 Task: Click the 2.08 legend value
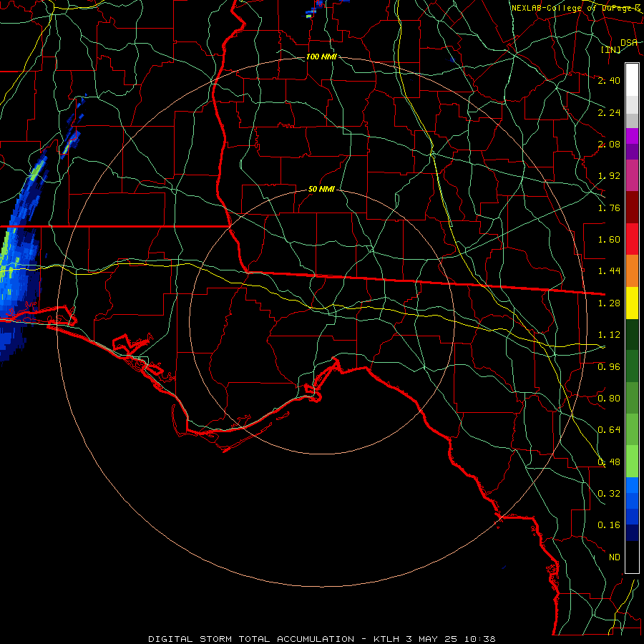click(609, 144)
